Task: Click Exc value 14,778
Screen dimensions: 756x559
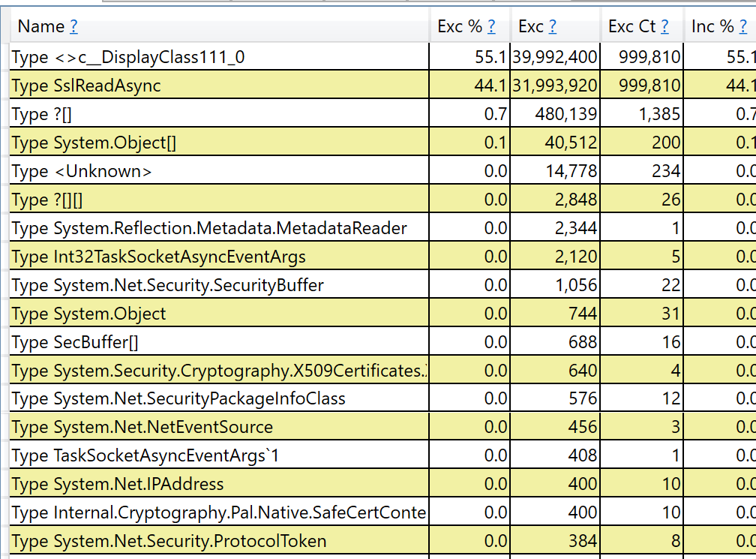Action: coord(571,171)
